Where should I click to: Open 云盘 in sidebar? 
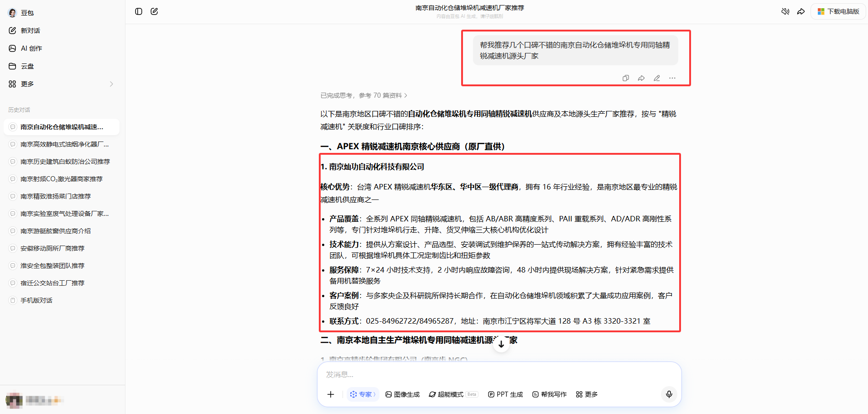[x=21, y=66]
